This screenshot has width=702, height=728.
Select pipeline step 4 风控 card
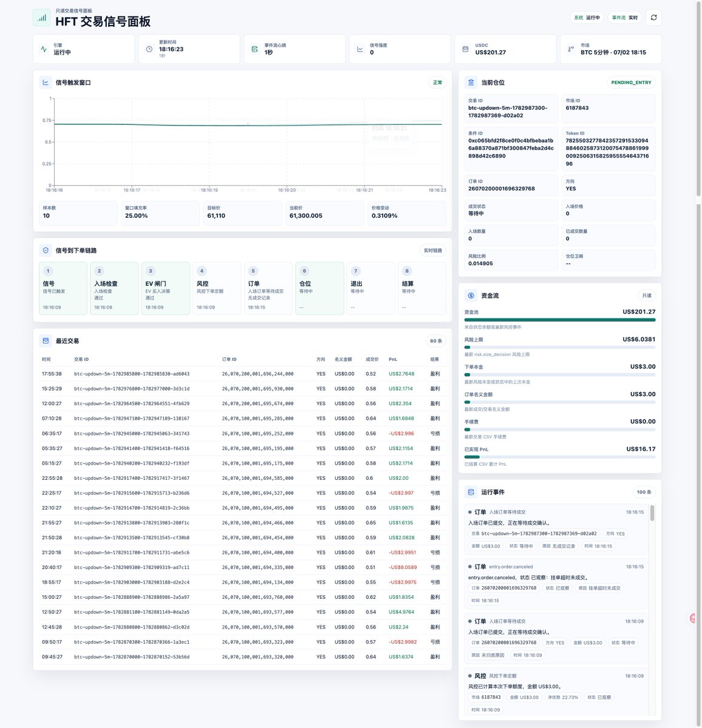click(x=217, y=288)
